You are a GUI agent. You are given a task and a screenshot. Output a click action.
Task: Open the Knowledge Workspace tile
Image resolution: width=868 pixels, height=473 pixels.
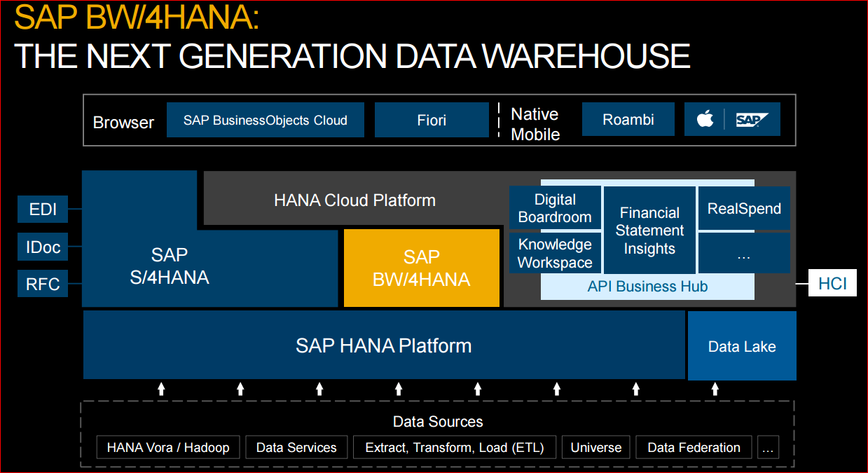555,253
